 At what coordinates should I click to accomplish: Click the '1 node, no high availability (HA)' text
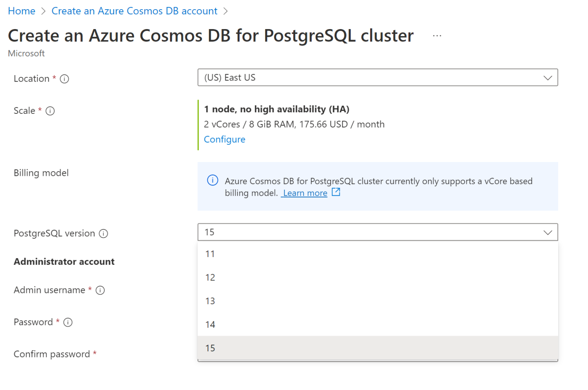pyautogui.click(x=276, y=109)
